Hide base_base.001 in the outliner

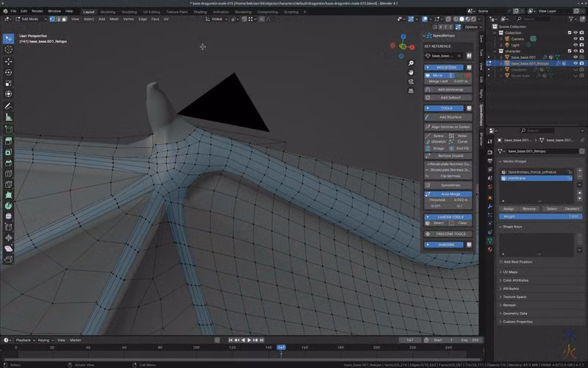[x=576, y=57]
